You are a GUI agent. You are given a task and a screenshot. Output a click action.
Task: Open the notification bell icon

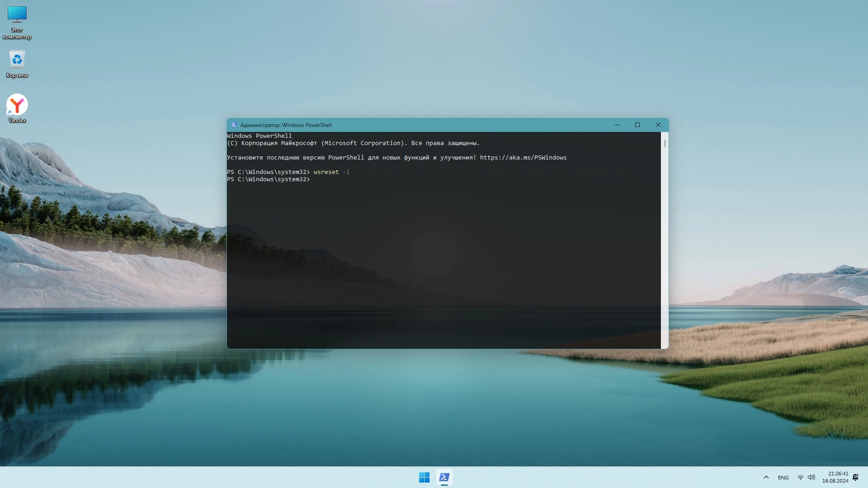855,477
